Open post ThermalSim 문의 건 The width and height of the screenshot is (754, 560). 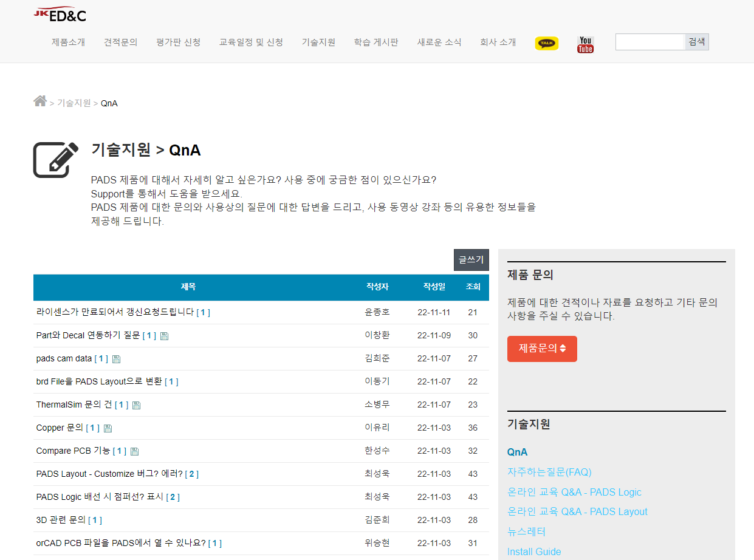[x=74, y=405]
